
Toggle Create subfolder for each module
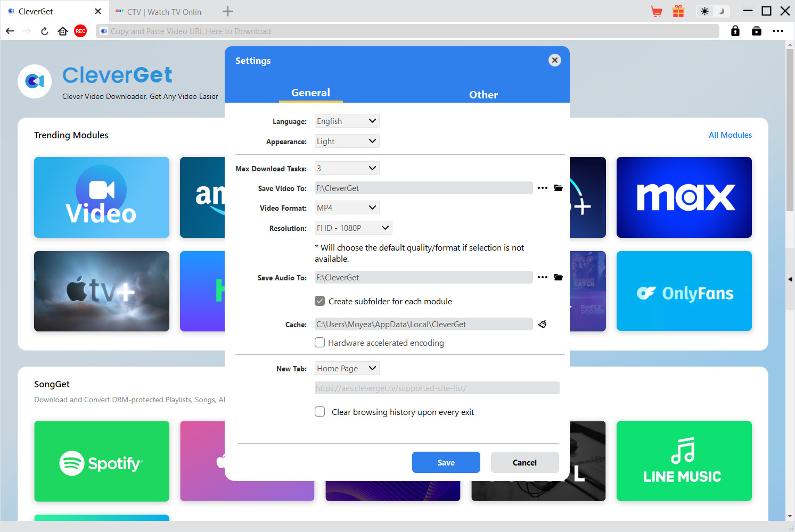[x=319, y=301]
